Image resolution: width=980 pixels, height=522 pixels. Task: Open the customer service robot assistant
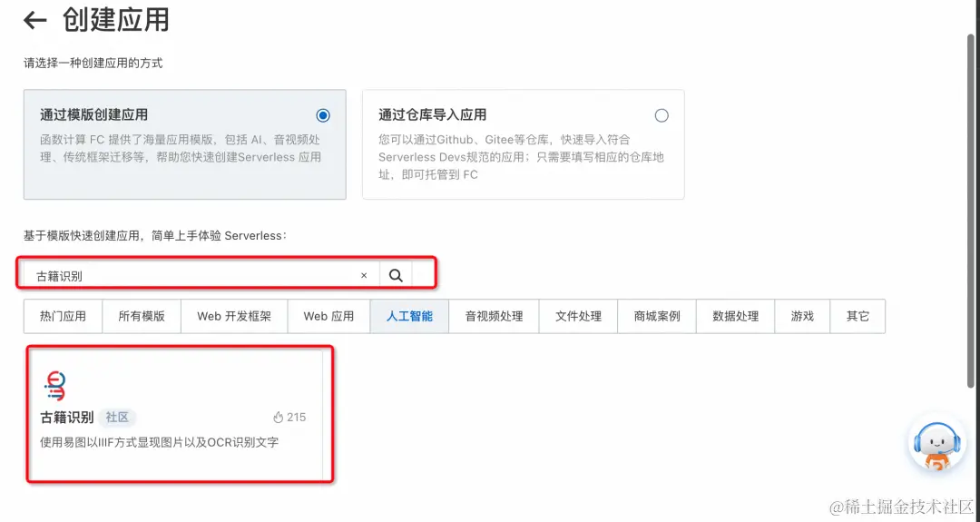936,445
